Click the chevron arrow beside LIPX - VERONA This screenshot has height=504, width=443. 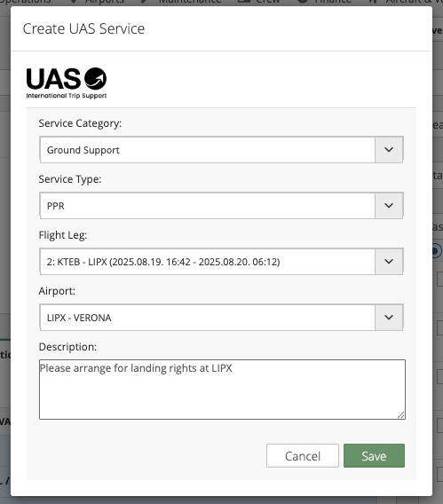389,318
